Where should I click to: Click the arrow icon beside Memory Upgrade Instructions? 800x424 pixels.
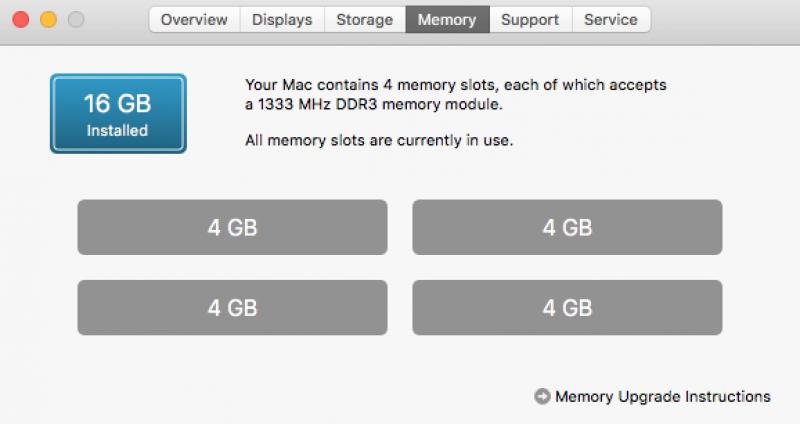pyautogui.click(x=542, y=397)
